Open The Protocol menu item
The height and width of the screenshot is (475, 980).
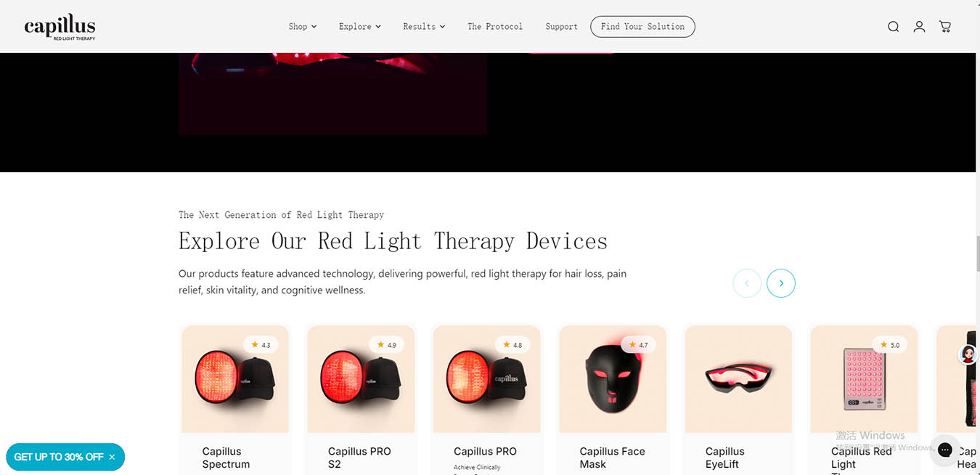pyautogui.click(x=495, y=27)
